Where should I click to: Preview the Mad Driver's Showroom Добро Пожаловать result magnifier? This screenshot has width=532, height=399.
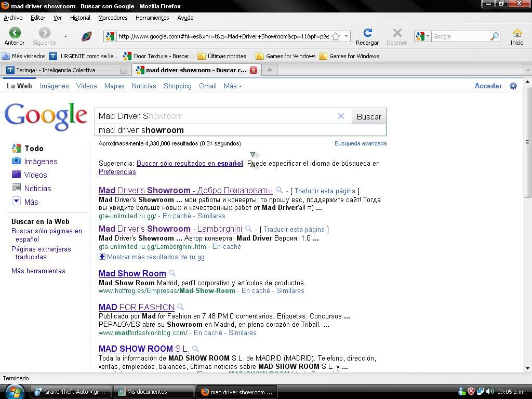(279, 190)
